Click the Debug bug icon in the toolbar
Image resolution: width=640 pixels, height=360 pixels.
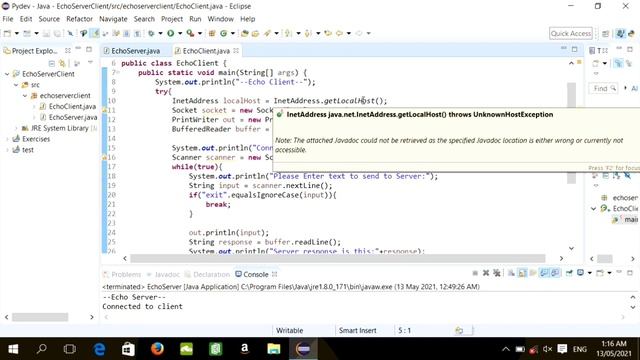[151, 33]
